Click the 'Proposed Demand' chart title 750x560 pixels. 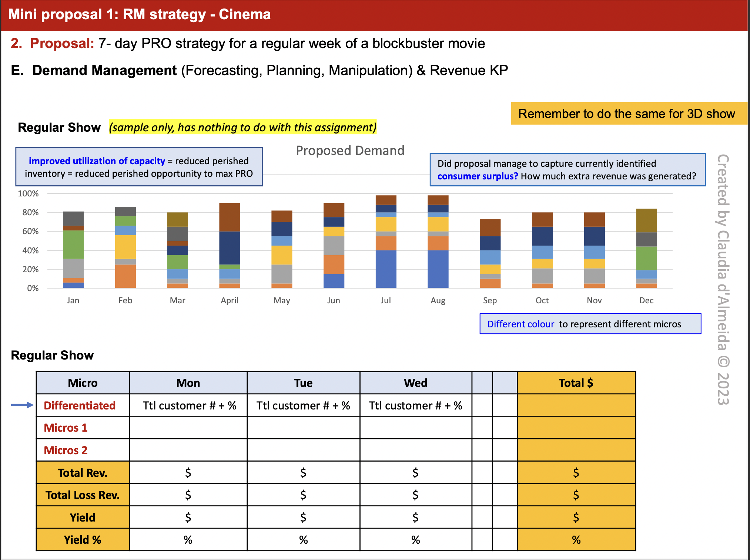click(x=350, y=151)
